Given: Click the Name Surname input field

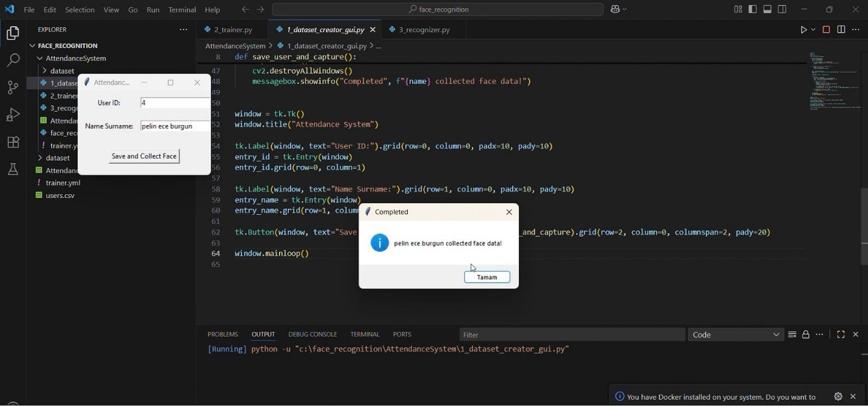Looking at the screenshot, I should click(x=175, y=126).
